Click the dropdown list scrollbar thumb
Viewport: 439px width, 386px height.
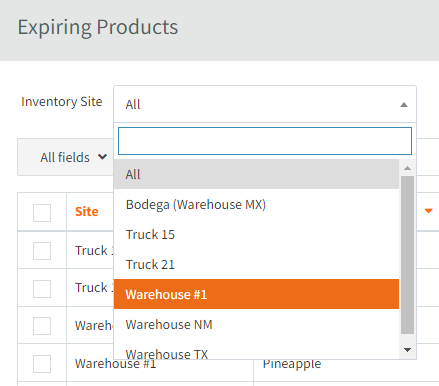point(407,255)
